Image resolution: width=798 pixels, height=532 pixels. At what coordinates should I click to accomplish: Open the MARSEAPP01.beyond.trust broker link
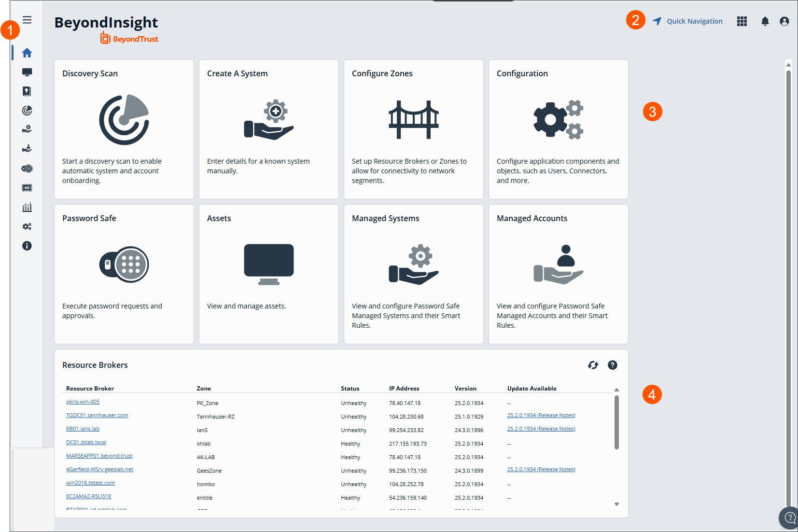pos(99,456)
